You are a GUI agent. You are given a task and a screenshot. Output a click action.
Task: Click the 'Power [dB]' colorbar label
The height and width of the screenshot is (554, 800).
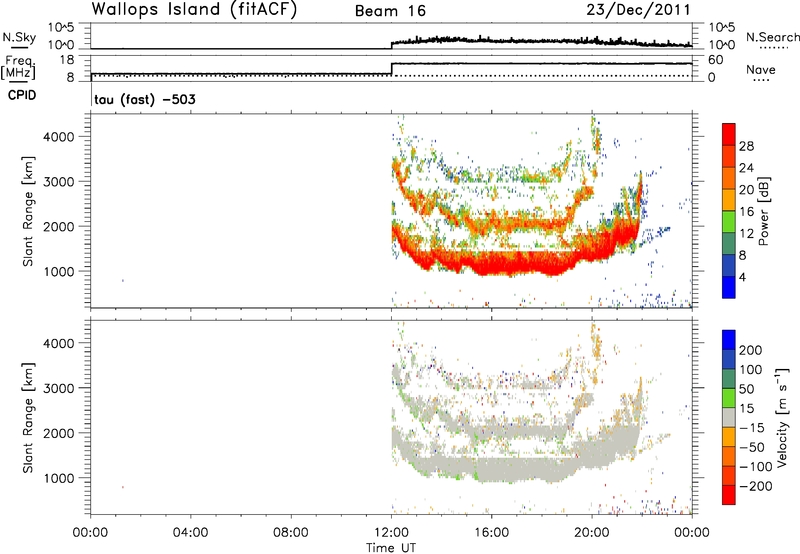pyautogui.click(x=764, y=211)
